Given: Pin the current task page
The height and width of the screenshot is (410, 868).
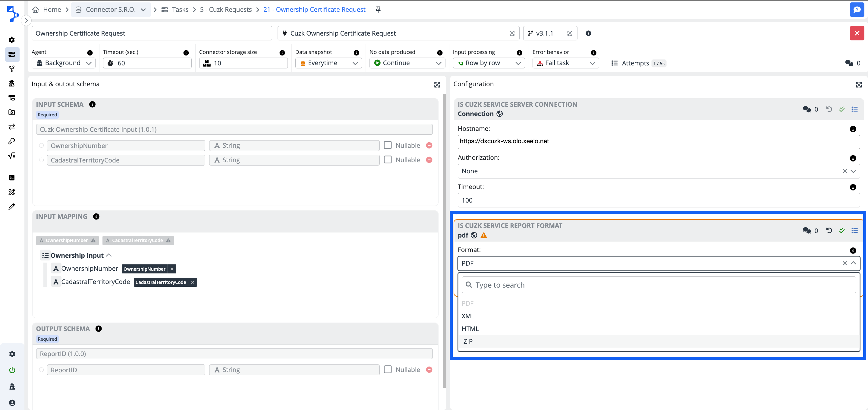Looking at the screenshot, I should pyautogui.click(x=378, y=9).
